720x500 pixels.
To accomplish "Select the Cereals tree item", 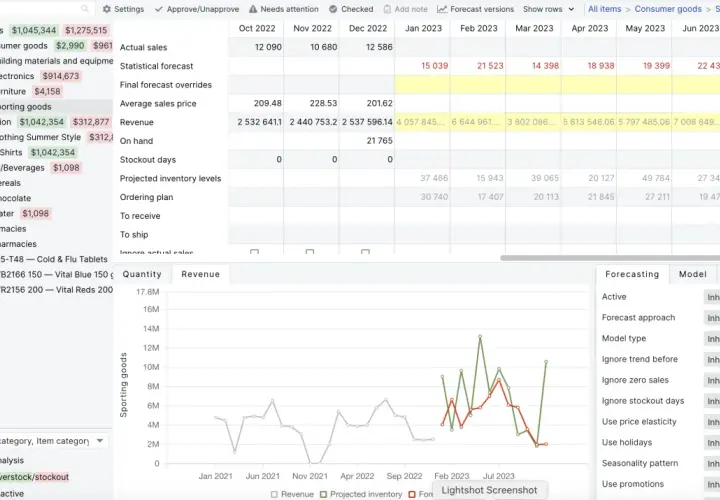I will pos(10,183).
